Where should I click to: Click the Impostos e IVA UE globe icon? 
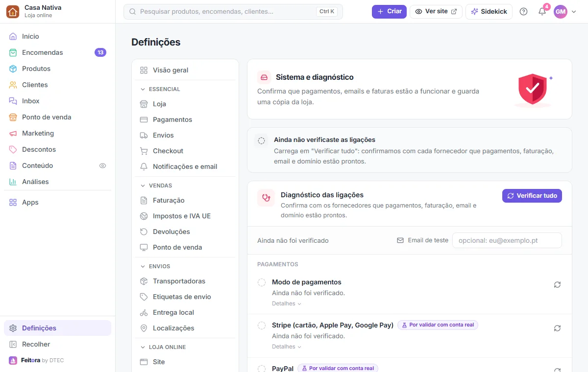click(144, 216)
